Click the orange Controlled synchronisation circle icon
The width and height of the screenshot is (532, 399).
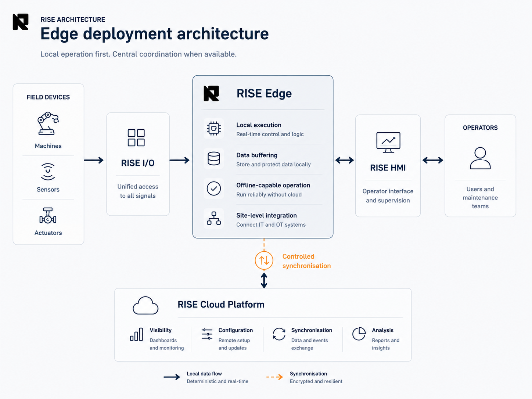pos(264,260)
